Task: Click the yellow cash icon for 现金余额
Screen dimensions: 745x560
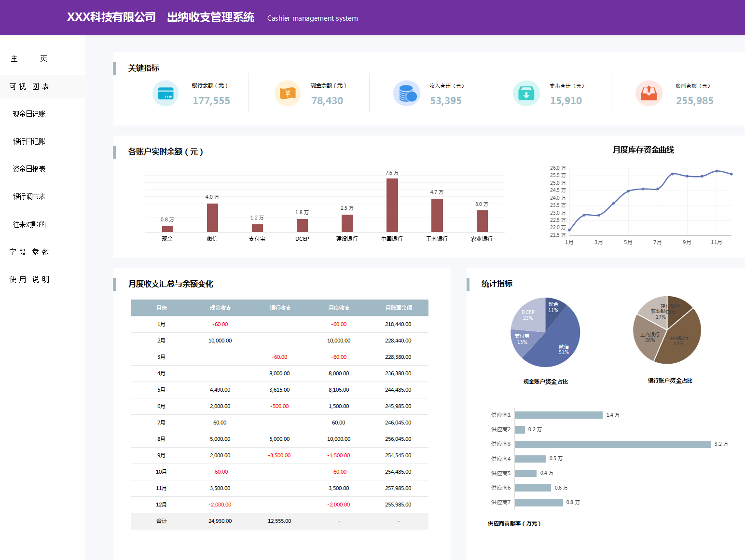Action: (288, 93)
